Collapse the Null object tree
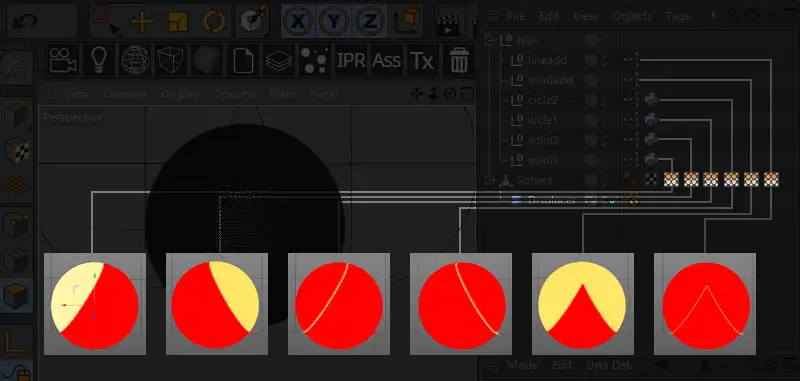The image size is (800, 381). click(x=489, y=40)
